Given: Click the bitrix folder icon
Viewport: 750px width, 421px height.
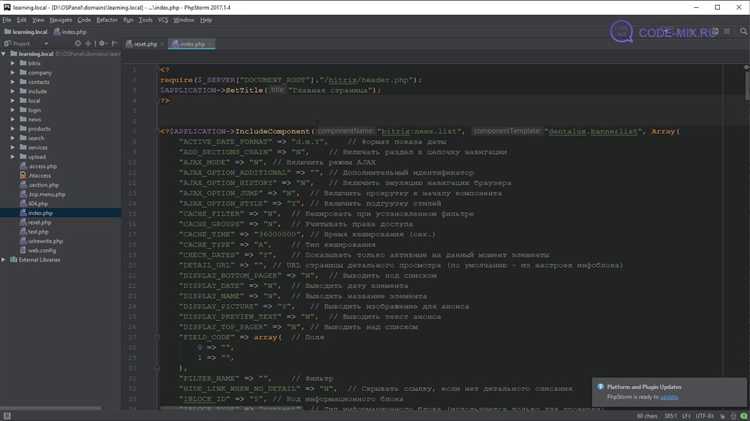Looking at the screenshot, I should (23, 63).
